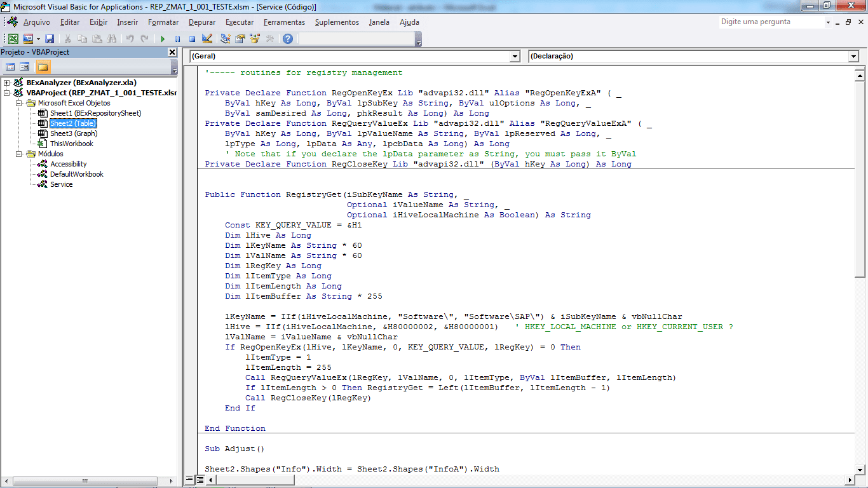Click View Object icon in Project panel
This screenshot has height=488, width=868.
point(25,67)
